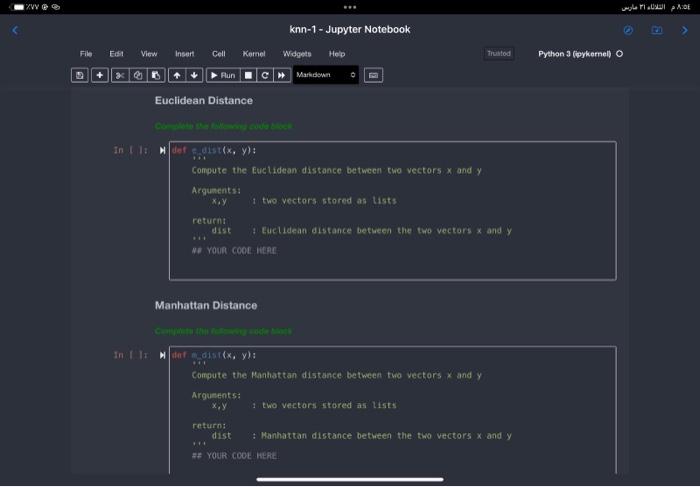Click the save notebook icon
The width and height of the screenshot is (700, 487).
(x=79, y=75)
